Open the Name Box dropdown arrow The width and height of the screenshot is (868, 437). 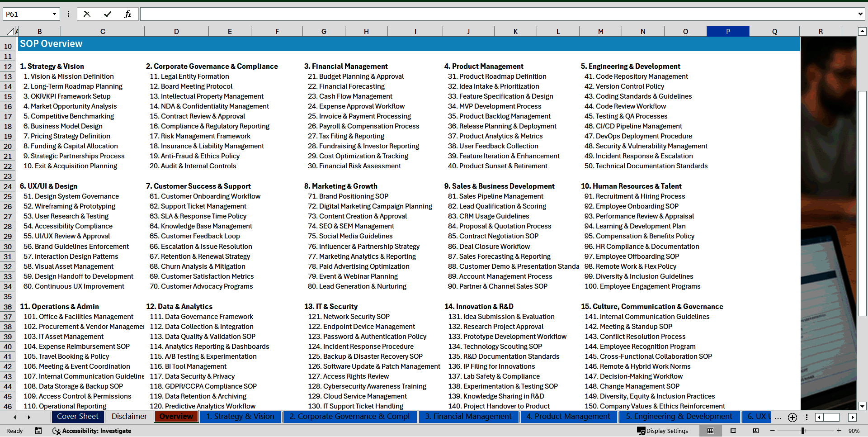(x=54, y=14)
